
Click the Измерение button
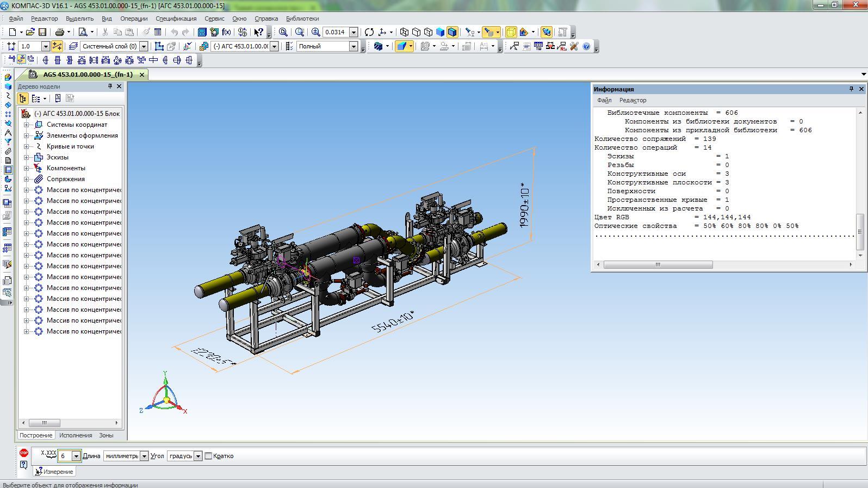tap(54, 472)
